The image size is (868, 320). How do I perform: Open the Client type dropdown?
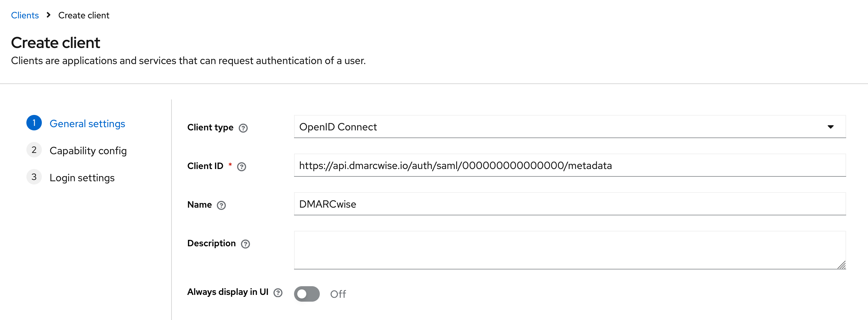(x=569, y=127)
